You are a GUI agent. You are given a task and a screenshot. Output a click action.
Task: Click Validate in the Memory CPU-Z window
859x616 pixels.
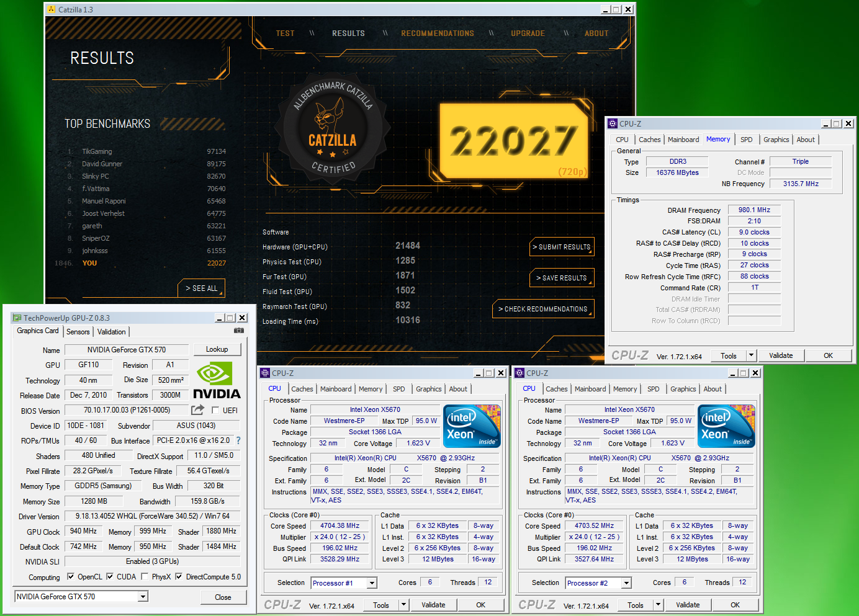pyautogui.click(x=781, y=355)
